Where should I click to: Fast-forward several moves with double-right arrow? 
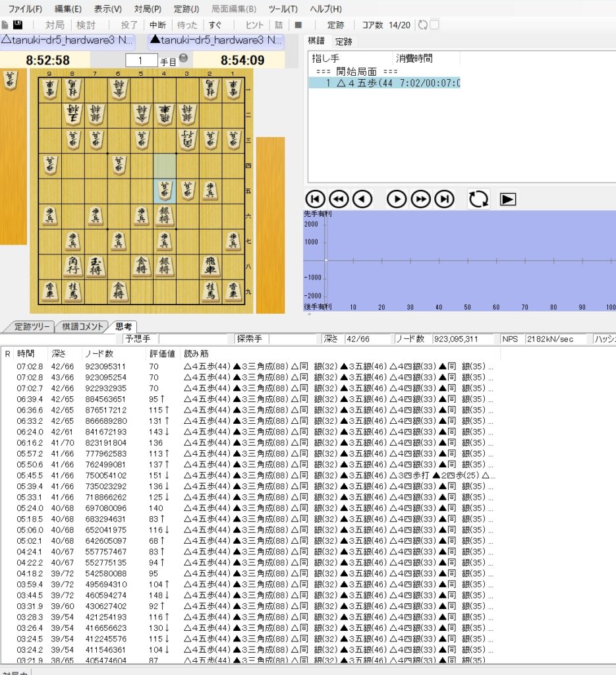tap(420, 198)
